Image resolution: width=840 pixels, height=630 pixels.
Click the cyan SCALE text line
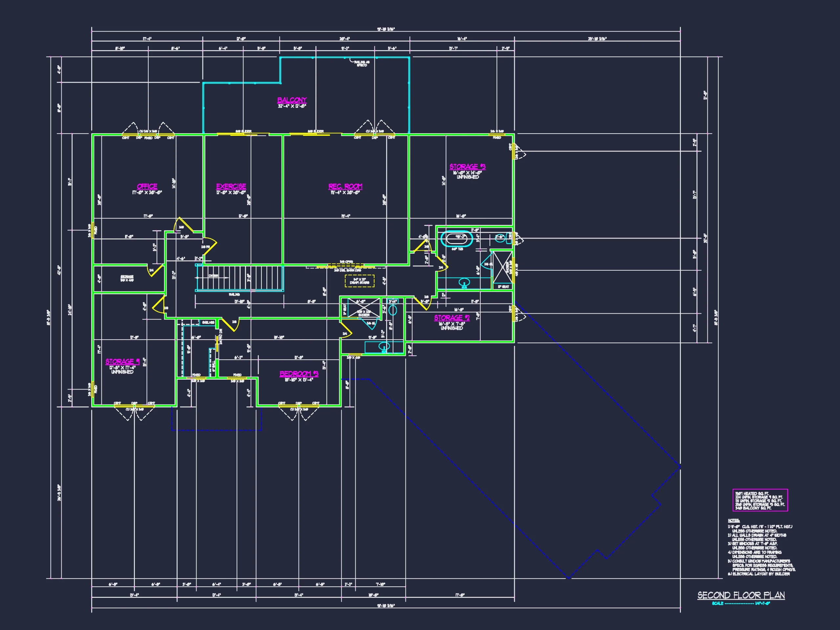coord(741,603)
